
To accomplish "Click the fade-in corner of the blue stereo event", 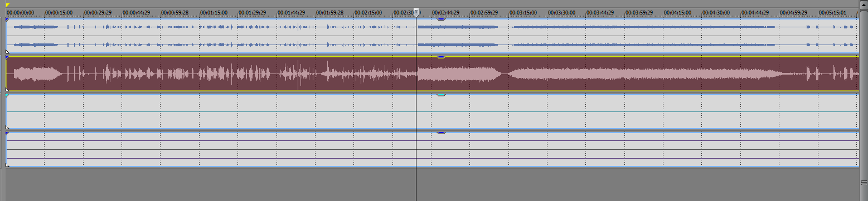I will (7, 20).
